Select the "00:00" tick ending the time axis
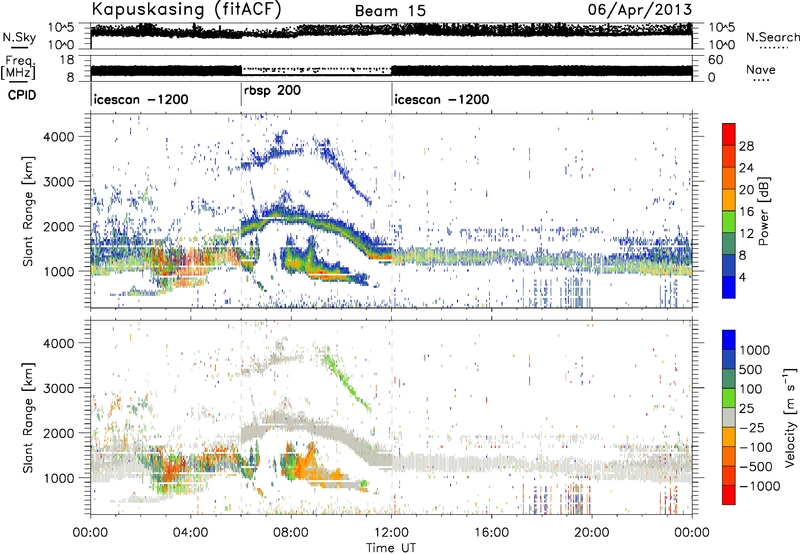 click(692, 533)
